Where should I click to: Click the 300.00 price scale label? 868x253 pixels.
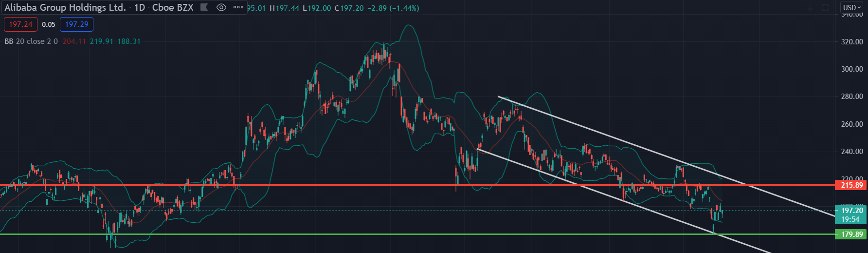pyautogui.click(x=852, y=69)
